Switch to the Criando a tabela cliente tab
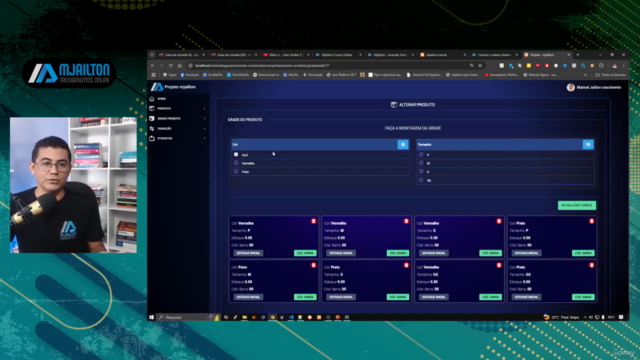 (495, 55)
